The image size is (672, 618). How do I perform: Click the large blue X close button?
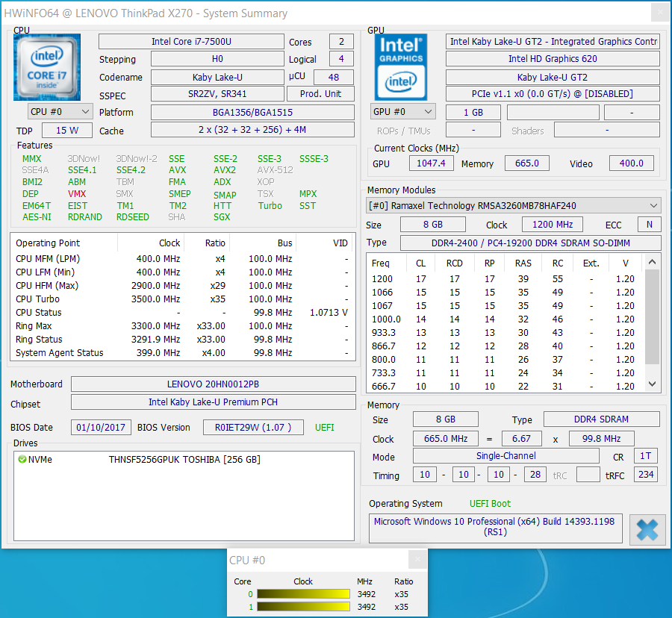pyautogui.click(x=647, y=530)
